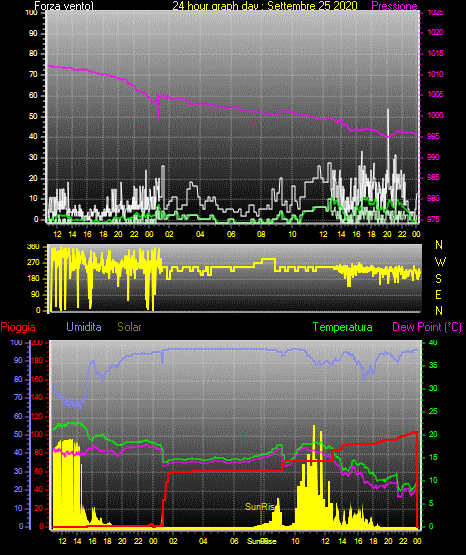Click the W compass letter beside direction chart
The width and height of the screenshot is (466, 555).
click(440, 262)
